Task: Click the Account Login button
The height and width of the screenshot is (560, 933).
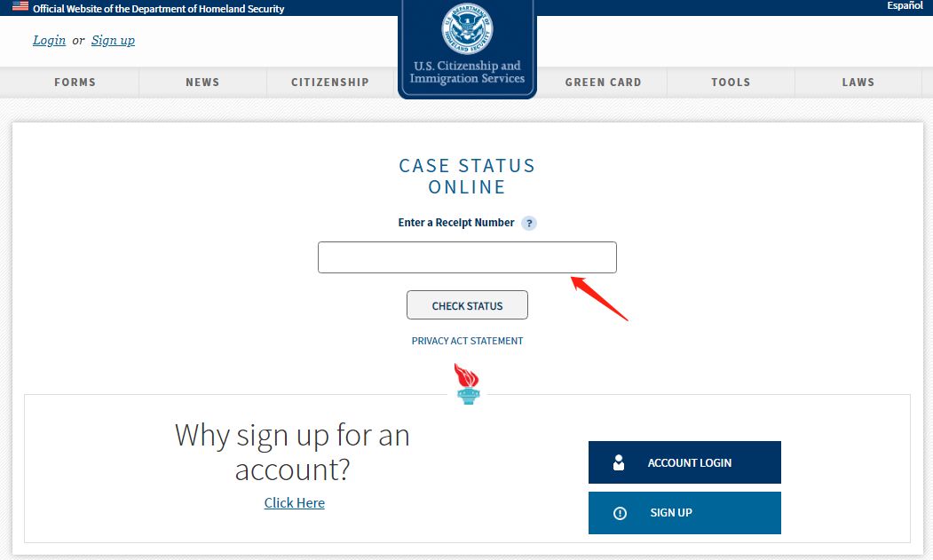Action: point(684,462)
